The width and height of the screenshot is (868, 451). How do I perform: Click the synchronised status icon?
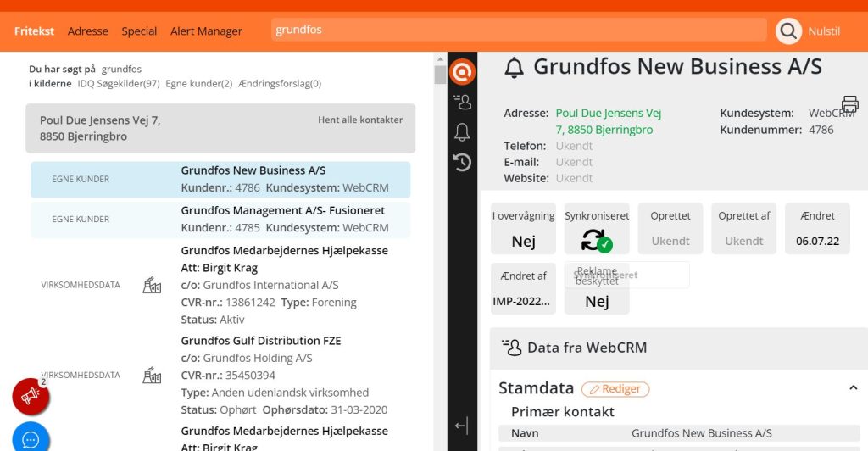coord(597,241)
